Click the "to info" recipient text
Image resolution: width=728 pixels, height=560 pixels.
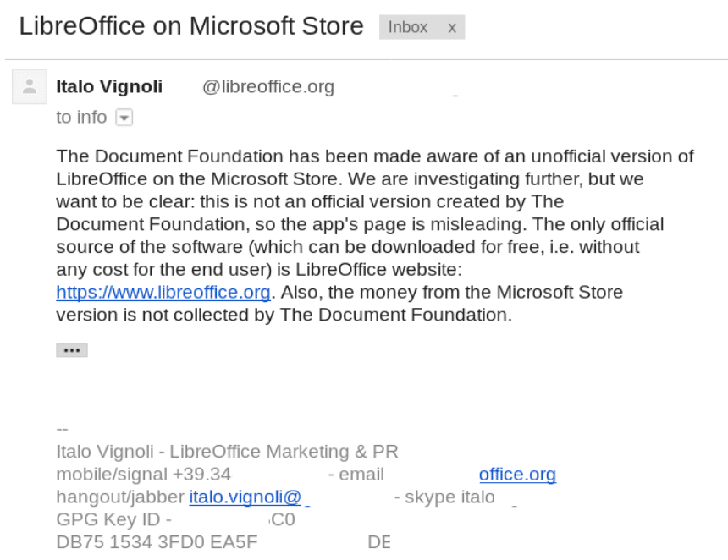pyautogui.click(x=81, y=118)
